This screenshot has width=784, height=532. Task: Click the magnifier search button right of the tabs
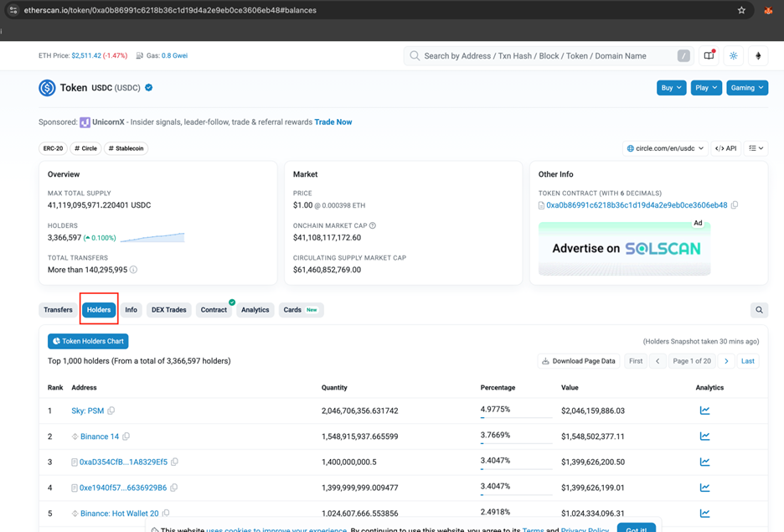click(759, 310)
